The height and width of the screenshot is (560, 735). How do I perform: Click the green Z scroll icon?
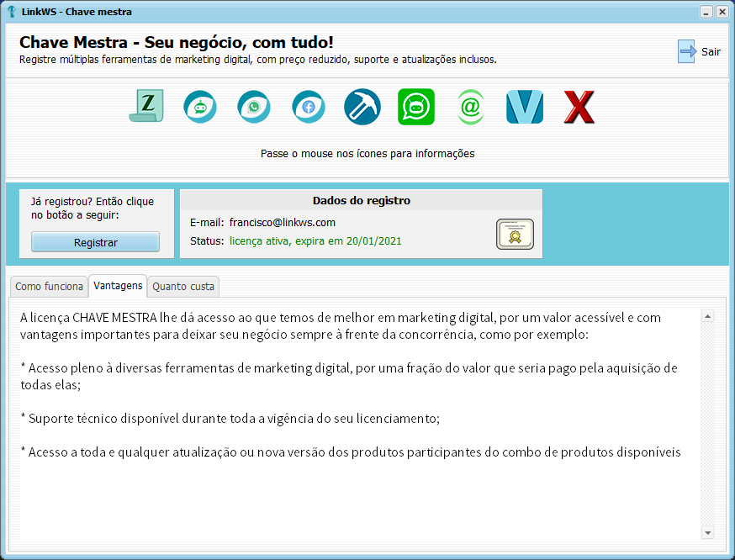pos(146,107)
